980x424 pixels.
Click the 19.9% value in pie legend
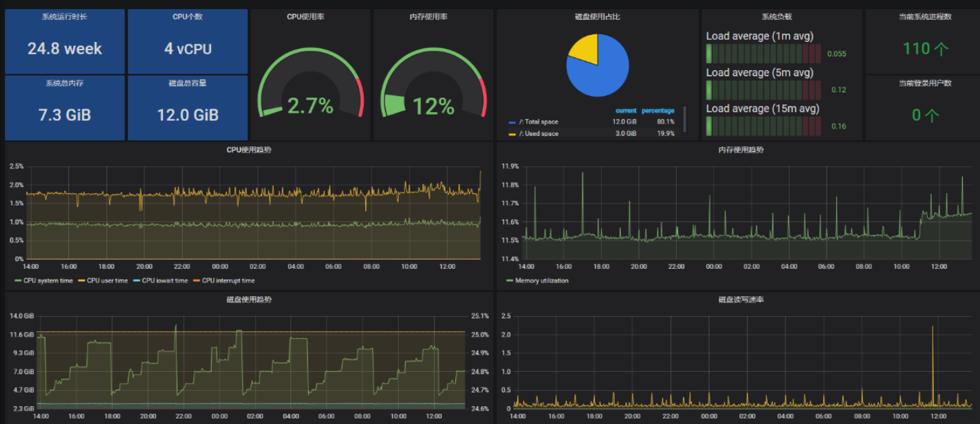pos(665,133)
